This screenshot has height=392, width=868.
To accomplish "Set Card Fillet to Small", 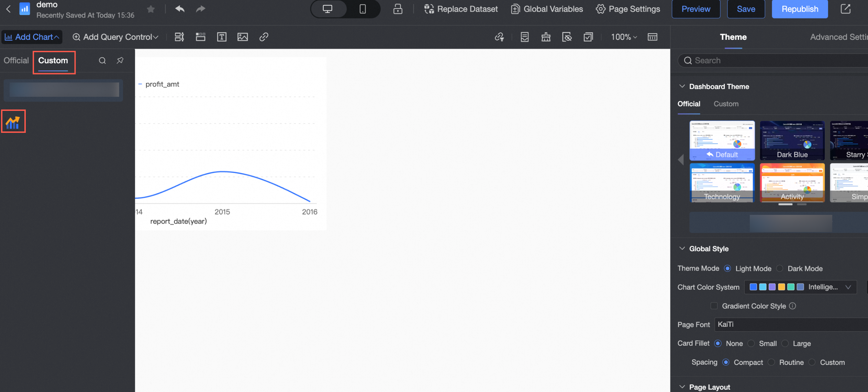I will click(751, 343).
